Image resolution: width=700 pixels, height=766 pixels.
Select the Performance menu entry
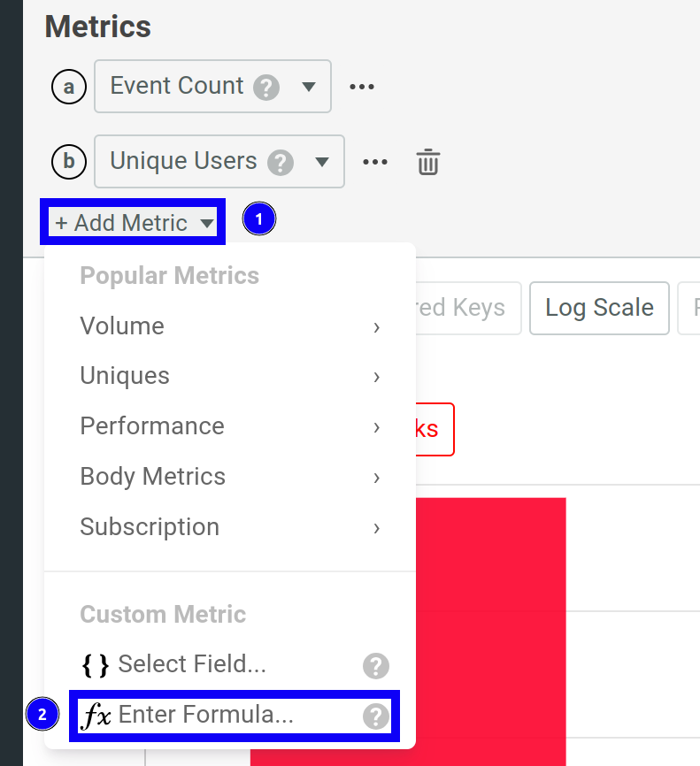pos(151,425)
